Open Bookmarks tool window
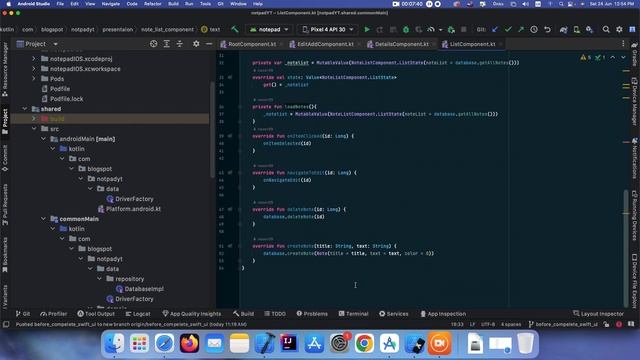This screenshot has height=360, width=640. [x=5, y=255]
